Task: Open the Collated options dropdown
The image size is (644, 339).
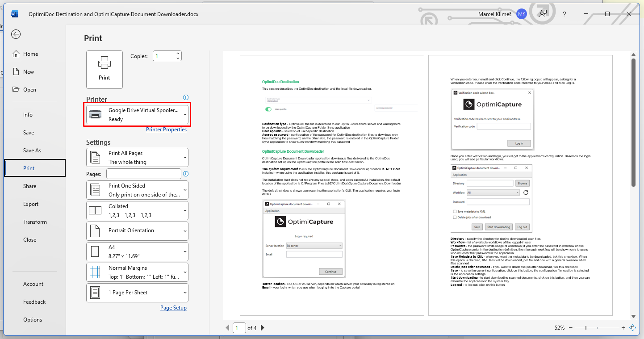Action: pos(137,211)
